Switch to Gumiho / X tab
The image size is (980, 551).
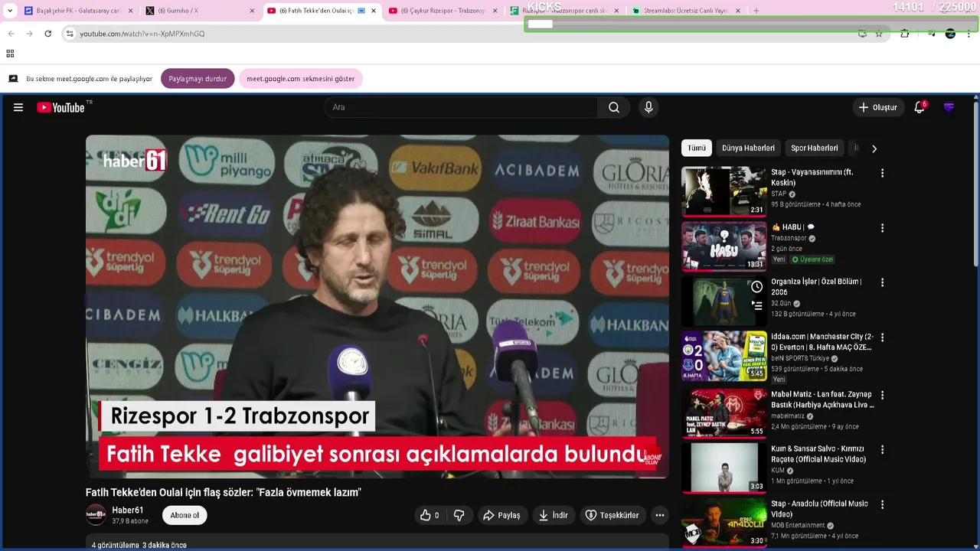pyautogui.click(x=201, y=11)
